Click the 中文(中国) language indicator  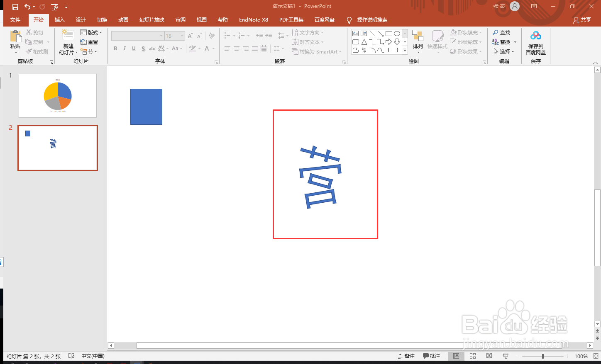tap(93, 356)
